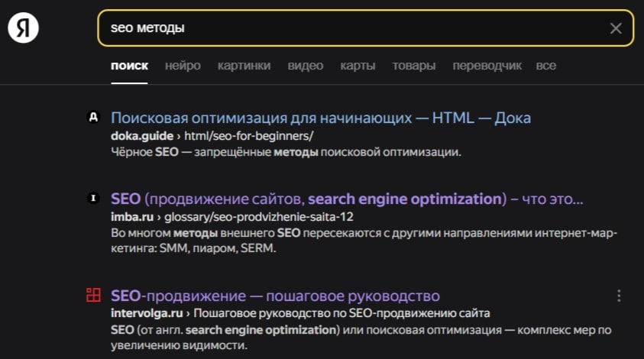The height and width of the screenshot is (359, 644).
Task: Select the поиск tab
Action: (129, 66)
